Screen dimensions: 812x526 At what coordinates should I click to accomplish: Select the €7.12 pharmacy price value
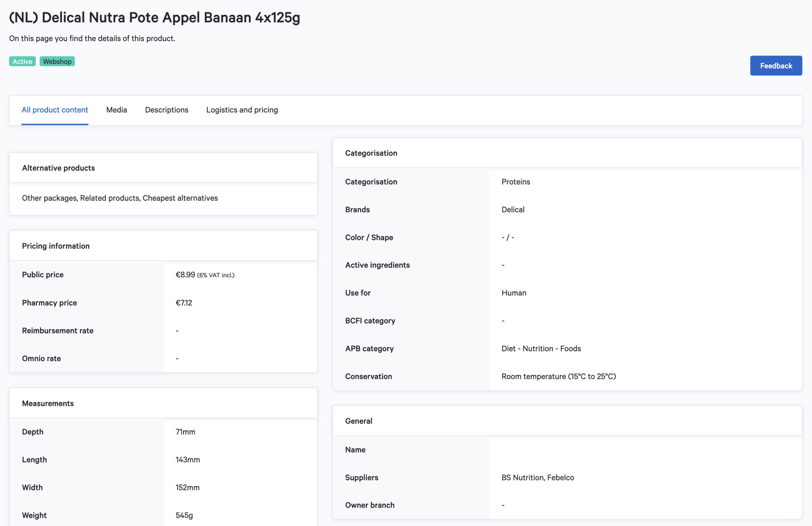(x=184, y=303)
